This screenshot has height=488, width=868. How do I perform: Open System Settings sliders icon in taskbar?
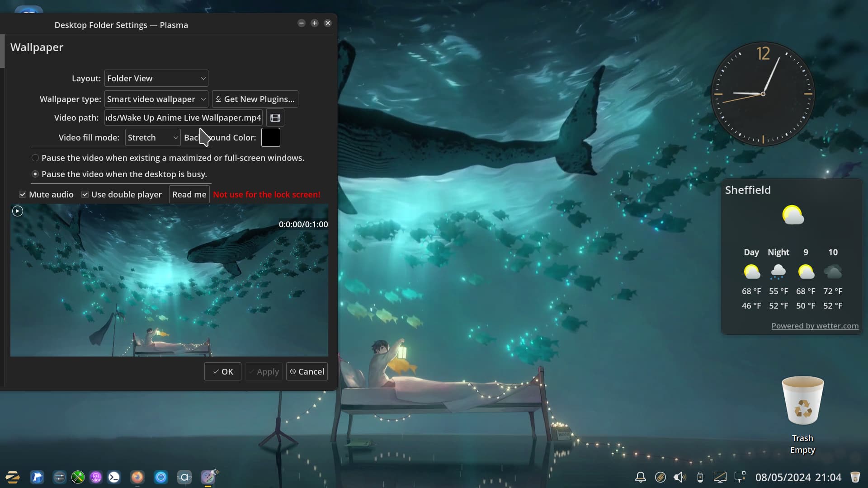pos(59,477)
